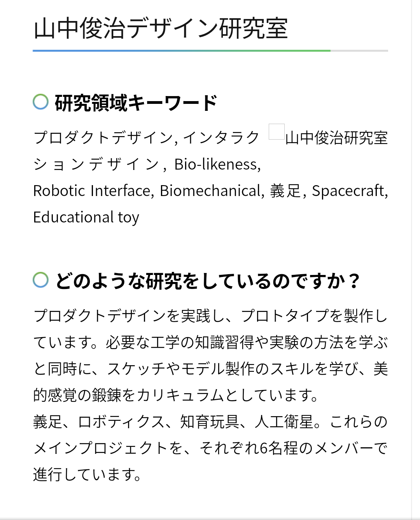Select the 山中俊治研究室 image alt text
This screenshot has height=520, width=420.
pyautogui.click(x=336, y=138)
